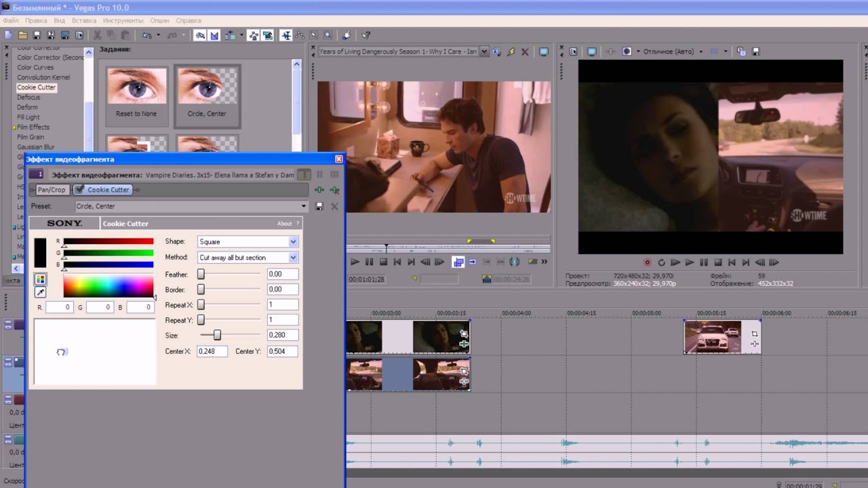Image resolution: width=868 pixels, height=488 pixels.
Task: Click the scissors Cut toolbar icon
Action: pos(97,35)
